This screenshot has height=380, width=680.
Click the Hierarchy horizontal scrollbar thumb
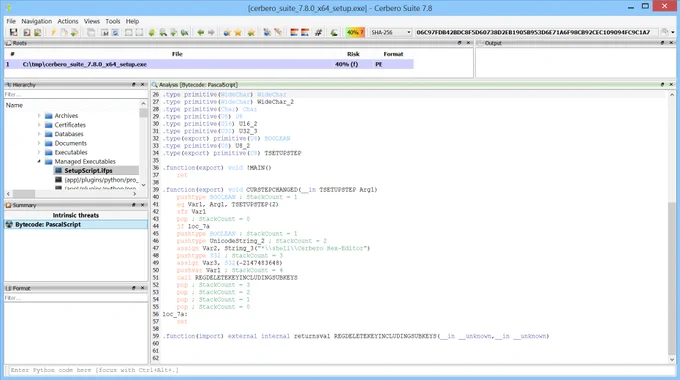tap(23, 193)
